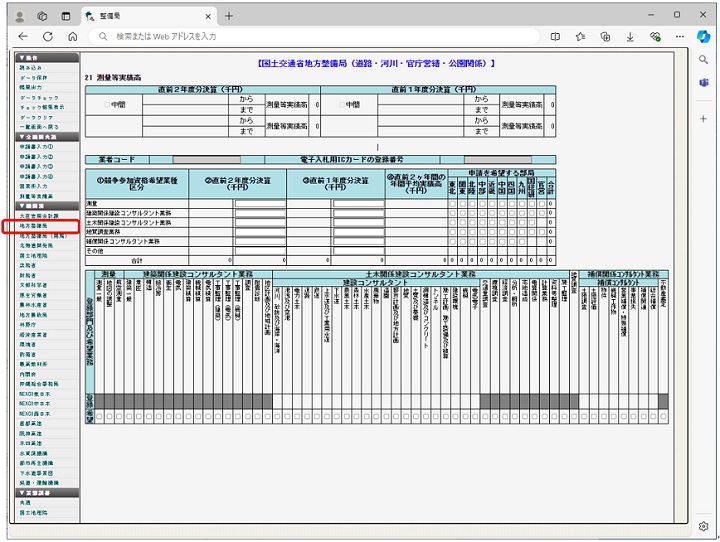Screen dimensions: 720x542
Task: Toggle the split screen icon
Action: coord(555,36)
